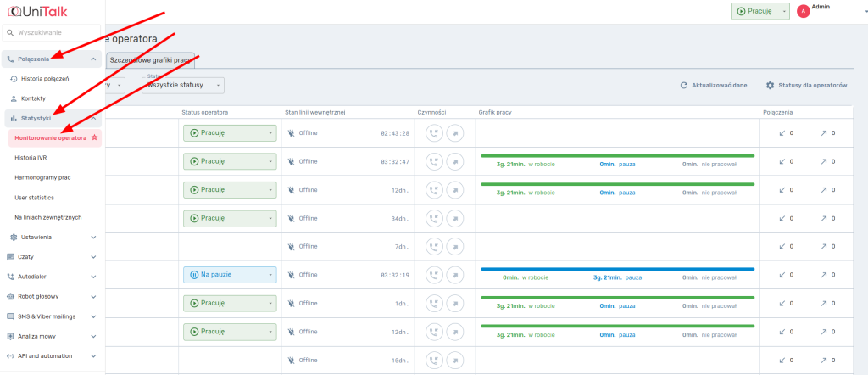Click the gear icon for Statusy dla operatorów

770,86
